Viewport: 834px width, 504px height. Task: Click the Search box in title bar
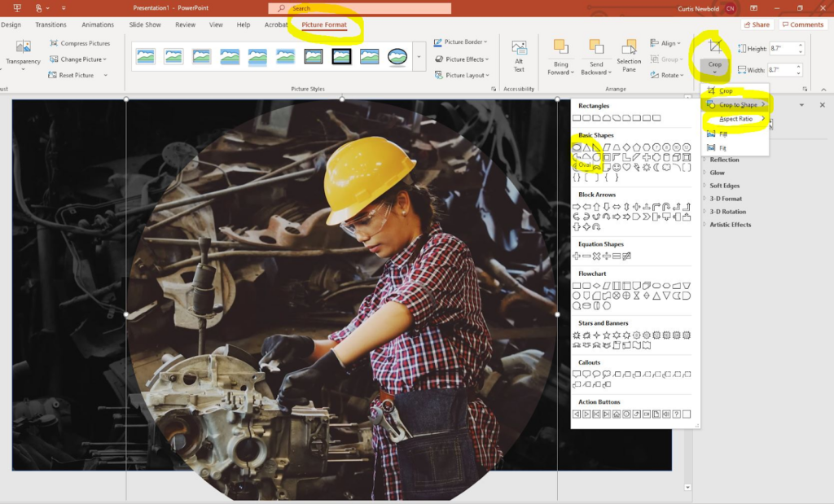[360, 8]
